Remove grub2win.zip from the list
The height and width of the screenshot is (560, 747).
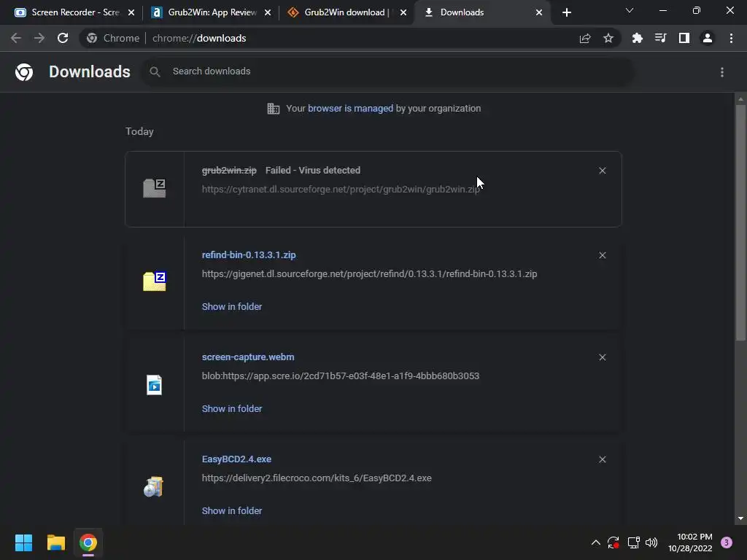click(602, 171)
